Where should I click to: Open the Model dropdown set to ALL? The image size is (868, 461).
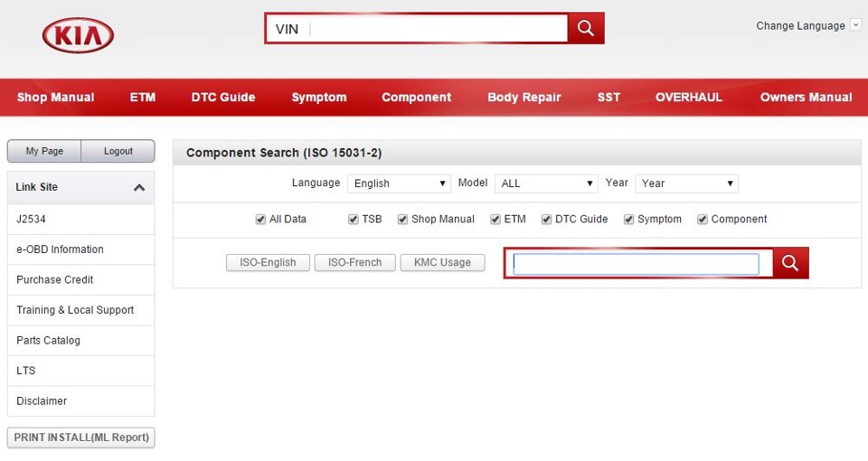point(546,183)
